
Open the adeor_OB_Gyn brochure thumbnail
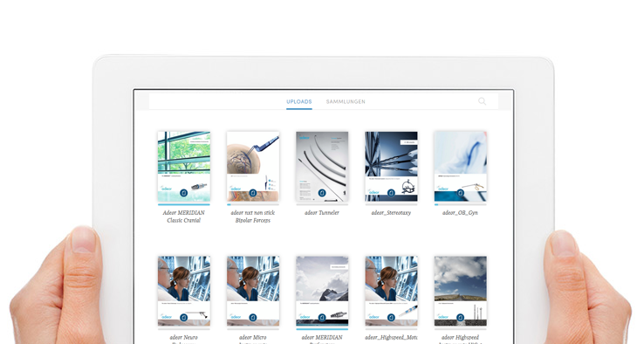coord(461,167)
